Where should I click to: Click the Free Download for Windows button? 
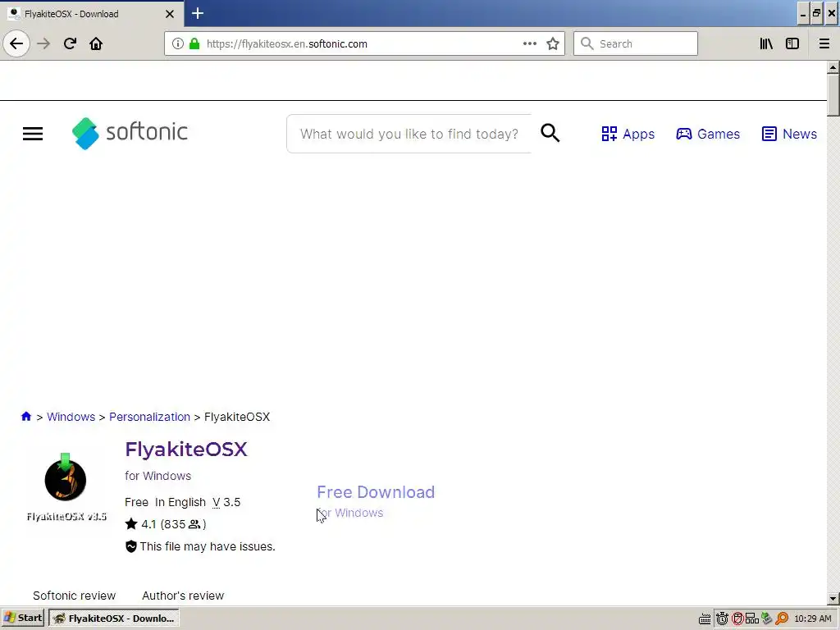coord(376,501)
